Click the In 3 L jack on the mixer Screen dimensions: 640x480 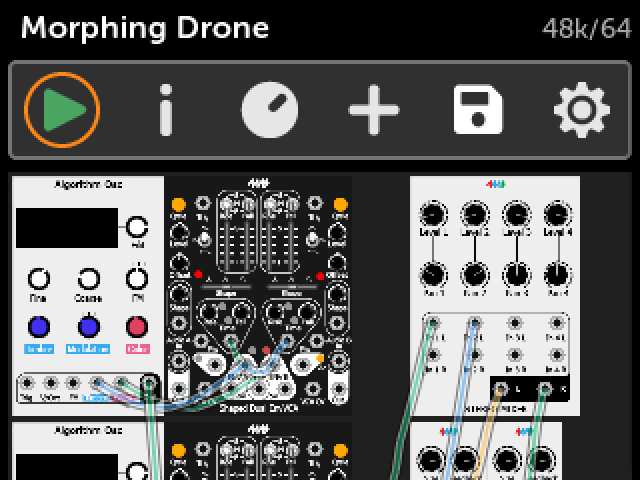[x=516, y=323]
